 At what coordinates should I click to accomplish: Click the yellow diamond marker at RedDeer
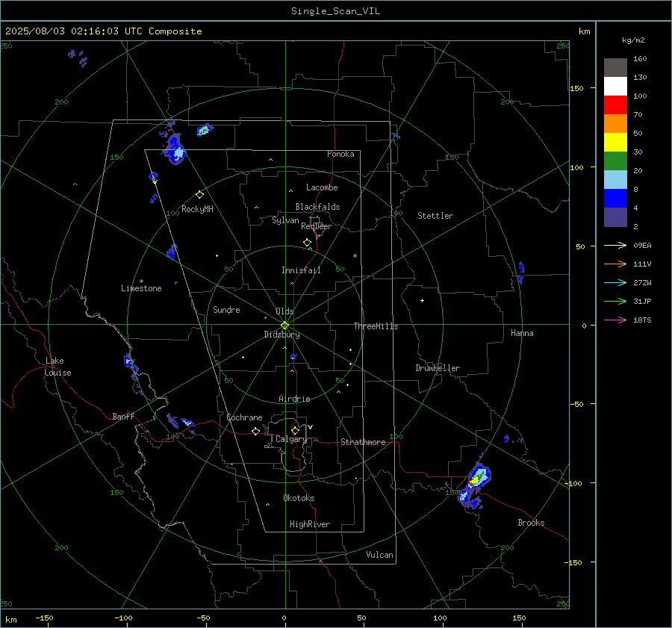(x=308, y=243)
